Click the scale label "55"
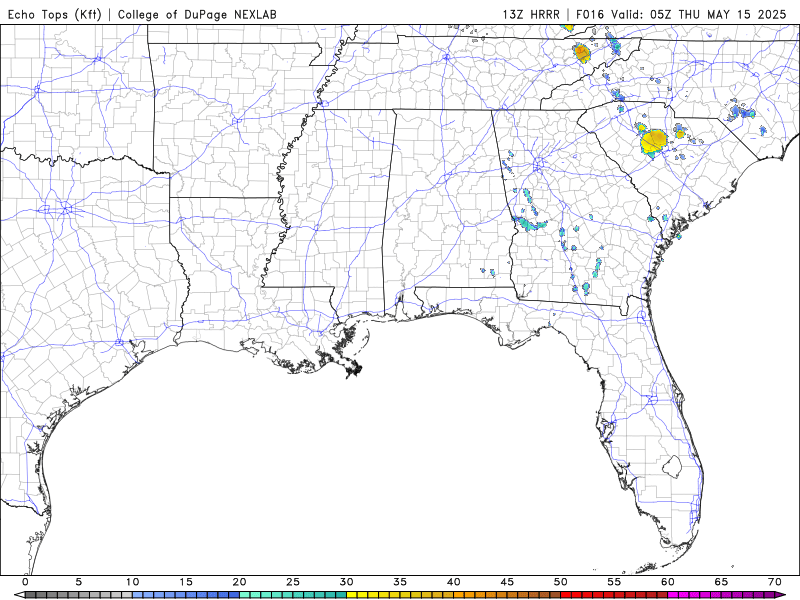Image resolution: width=800 pixels, height=600 pixels. pos(614,582)
